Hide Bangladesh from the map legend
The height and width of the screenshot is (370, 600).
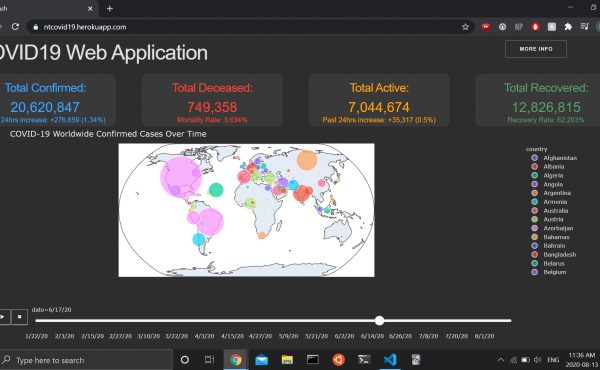click(554, 254)
